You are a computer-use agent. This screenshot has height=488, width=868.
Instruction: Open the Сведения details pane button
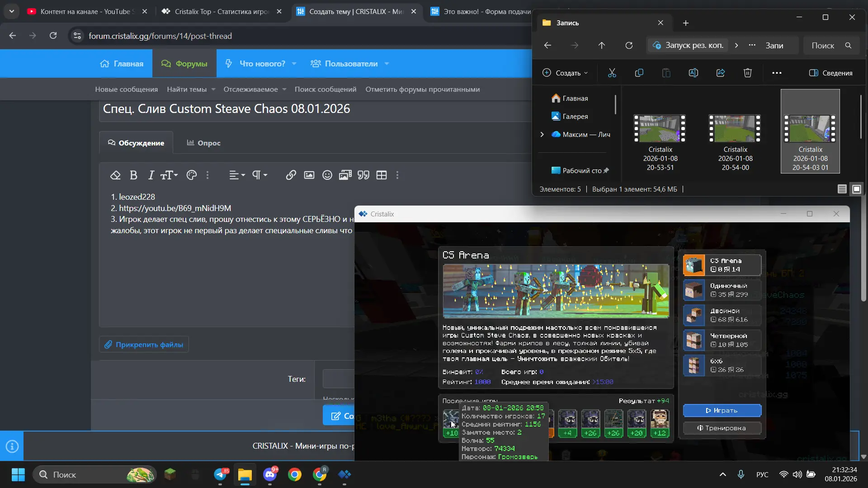(x=831, y=73)
